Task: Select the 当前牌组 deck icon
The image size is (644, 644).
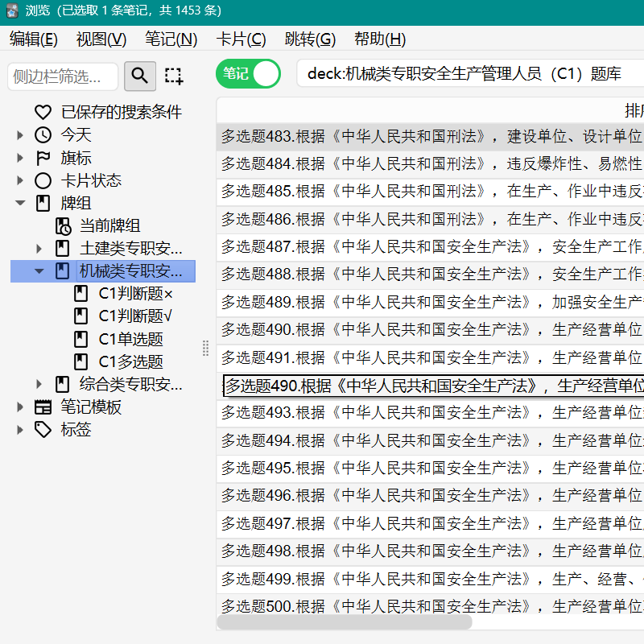Action: [63, 226]
